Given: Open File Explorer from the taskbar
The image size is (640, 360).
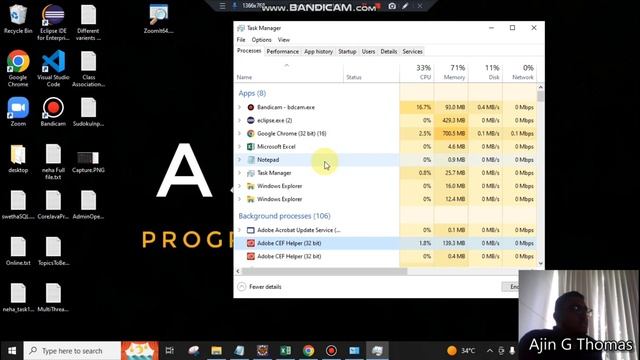Looking at the screenshot, I should tap(216, 351).
